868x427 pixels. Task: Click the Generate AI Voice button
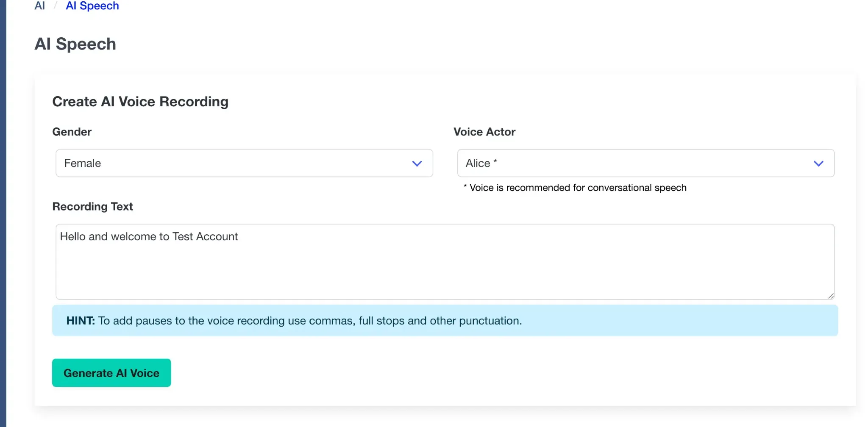click(x=111, y=373)
